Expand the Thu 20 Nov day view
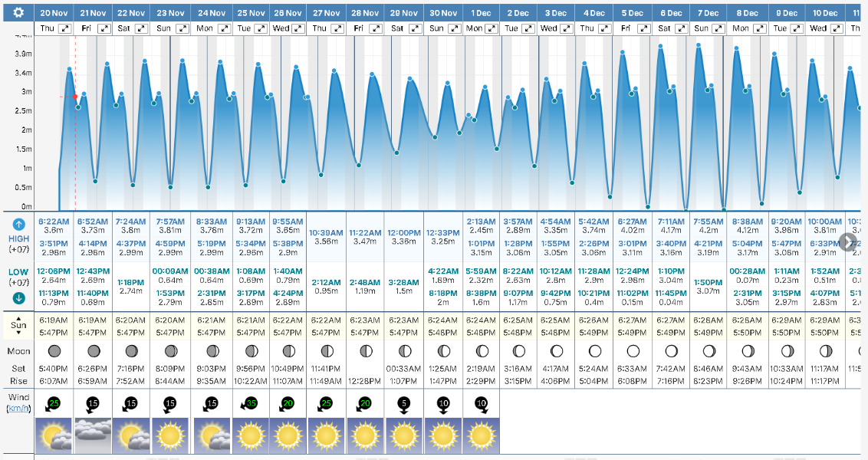The width and height of the screenshot is (868, 460). coord(65,28)
